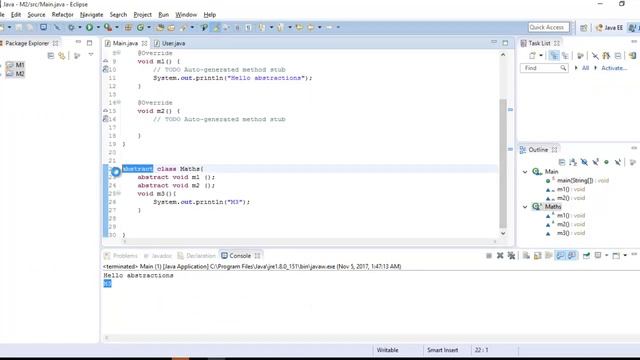Viewport: 640px width, 360px height.
Task: Click the Find field in Task List
Action: pos(544,68)
